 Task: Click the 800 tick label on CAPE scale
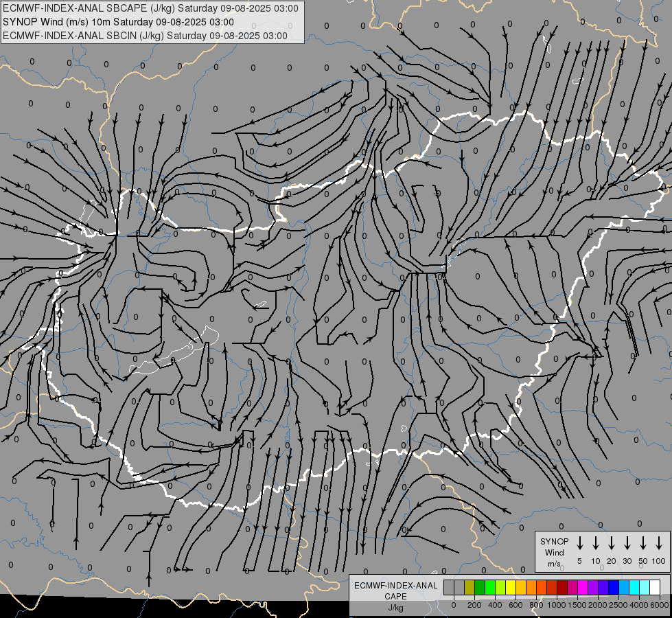[x=536, y=605]
